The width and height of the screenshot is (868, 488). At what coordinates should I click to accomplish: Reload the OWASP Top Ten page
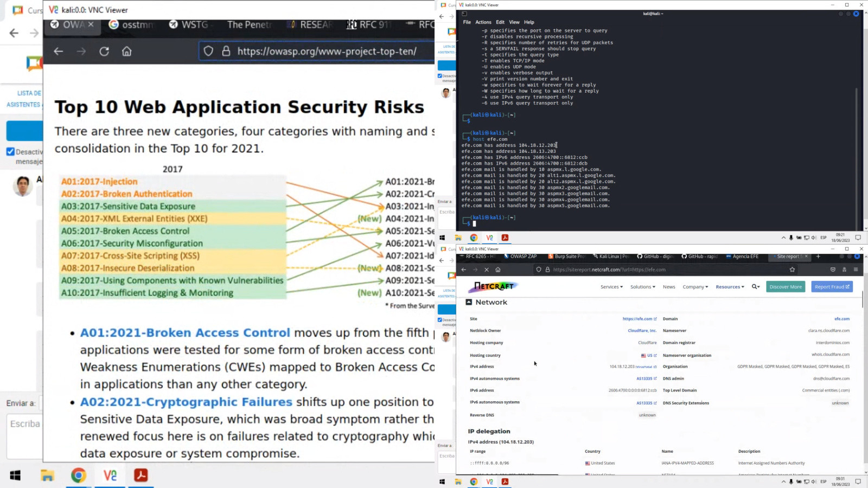(x=104, y=52)
